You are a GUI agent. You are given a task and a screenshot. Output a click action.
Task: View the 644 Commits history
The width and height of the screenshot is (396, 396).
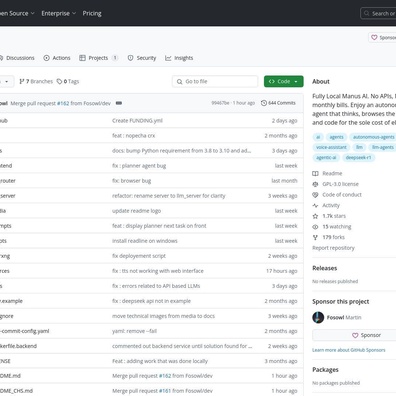click(278, 103)
